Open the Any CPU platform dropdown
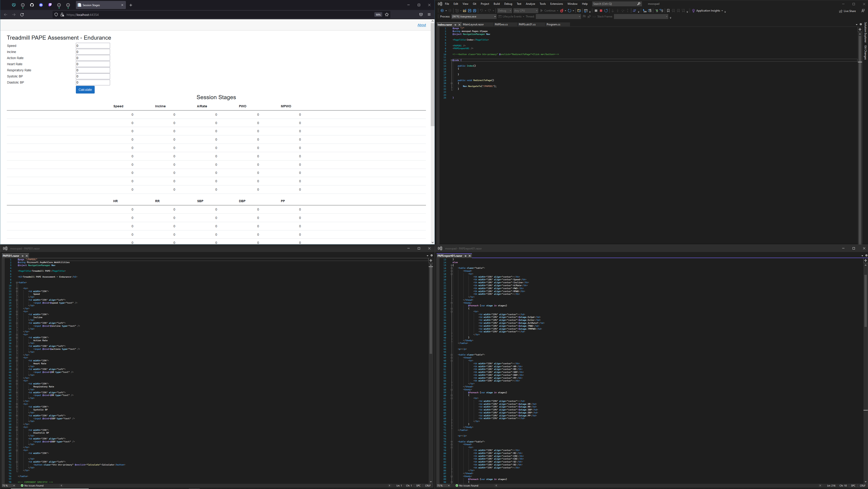 click(x=526, y=11)
